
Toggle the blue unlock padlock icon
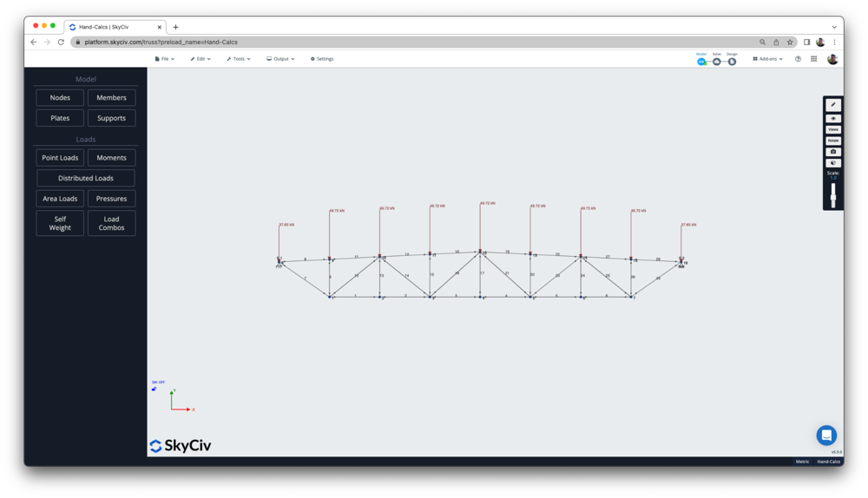[155, 389]
